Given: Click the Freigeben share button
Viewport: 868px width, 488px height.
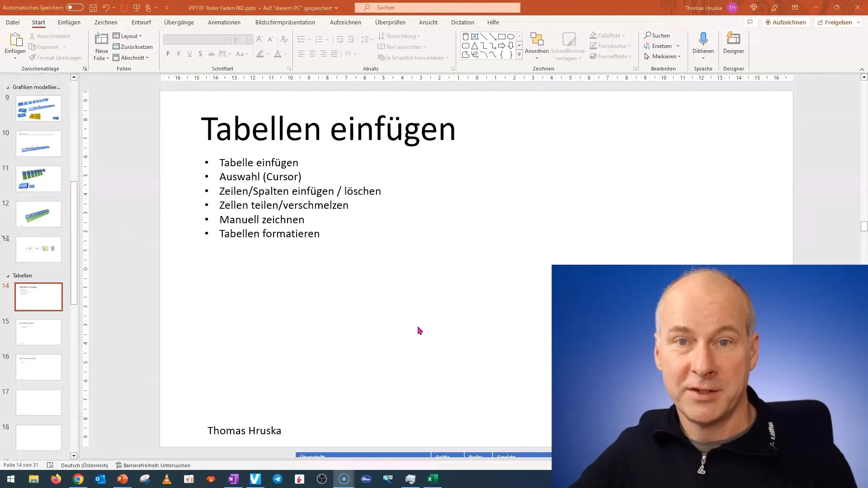Looking at the screenshot, I should [835, 22].
